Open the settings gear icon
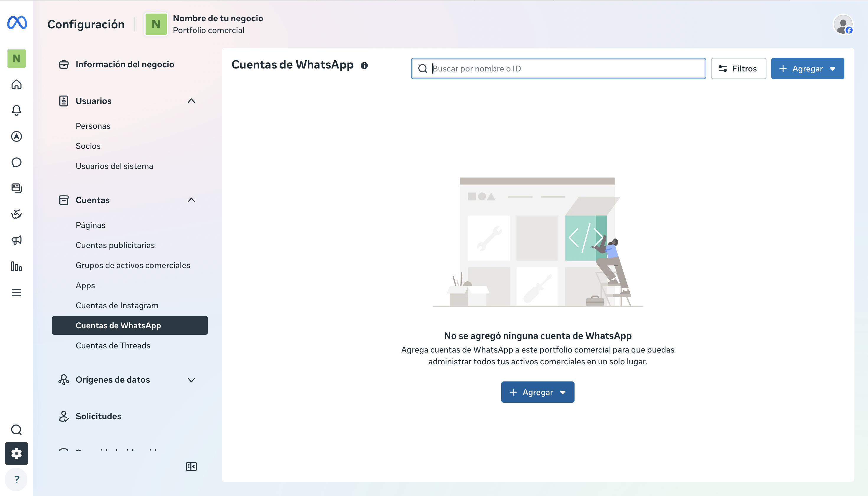This screenshot has height=496, width=868. click(16, 453)
